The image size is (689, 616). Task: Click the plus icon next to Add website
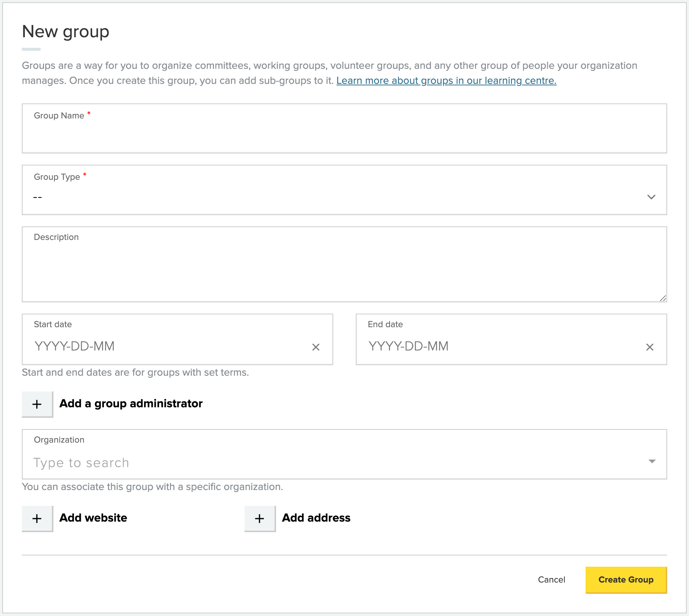pos(37,518)
